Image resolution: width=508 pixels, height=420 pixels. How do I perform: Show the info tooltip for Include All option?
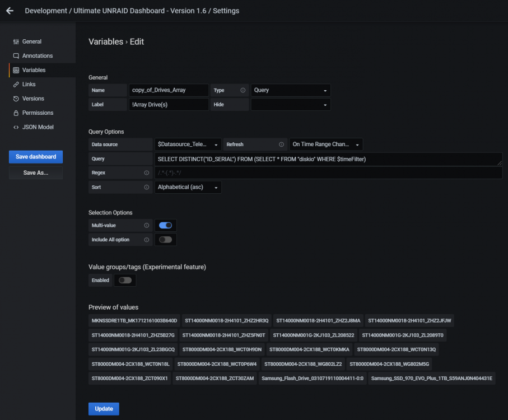pos(146,240)
